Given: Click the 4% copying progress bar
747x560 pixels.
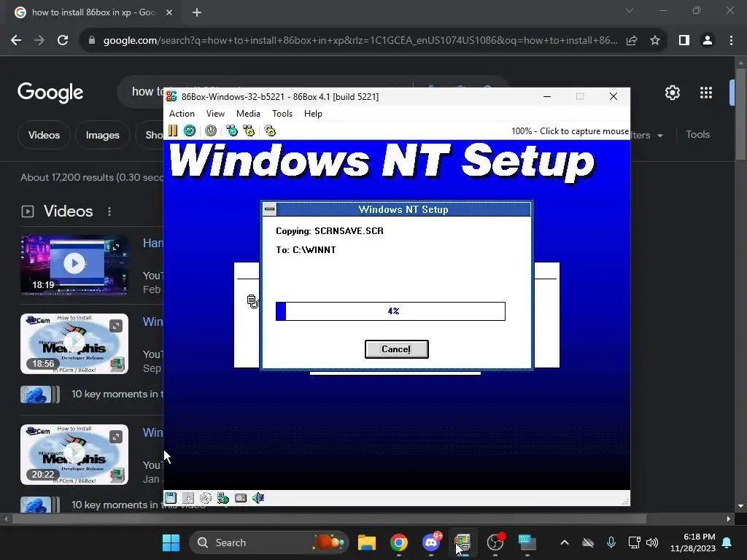Looking at the screenshot, I should [390, 311].
